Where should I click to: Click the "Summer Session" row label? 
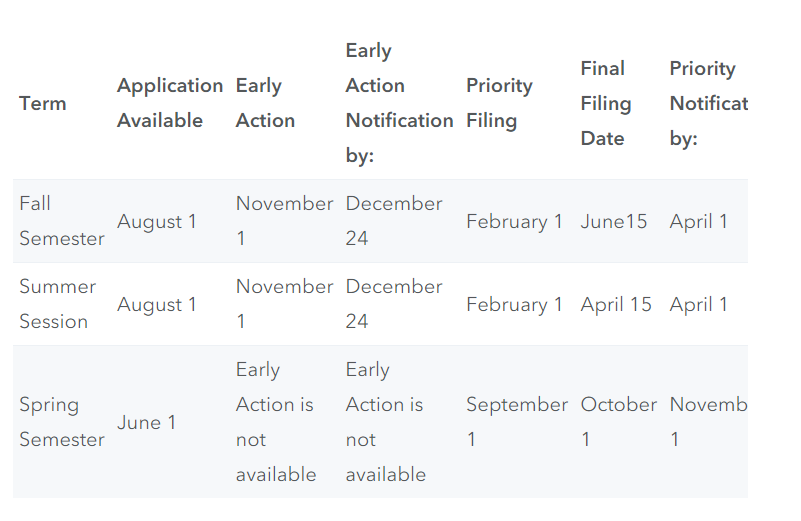point(58,304)
